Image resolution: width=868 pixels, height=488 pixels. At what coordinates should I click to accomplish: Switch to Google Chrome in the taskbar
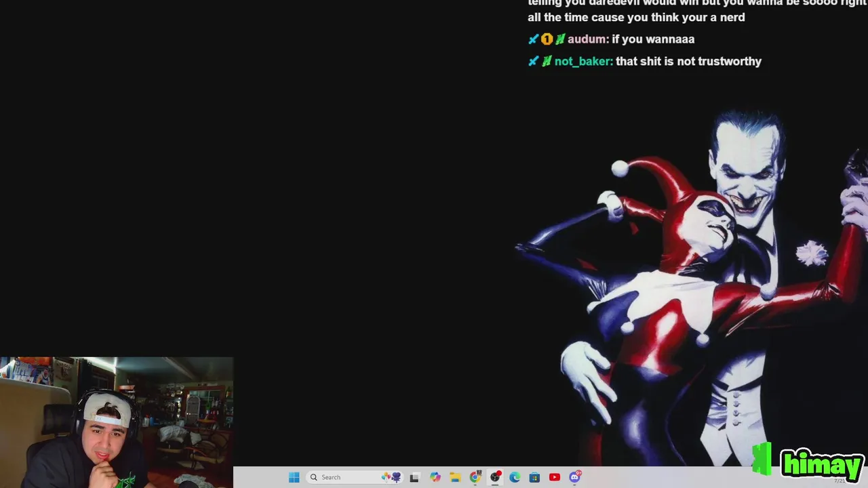(475, 477)
